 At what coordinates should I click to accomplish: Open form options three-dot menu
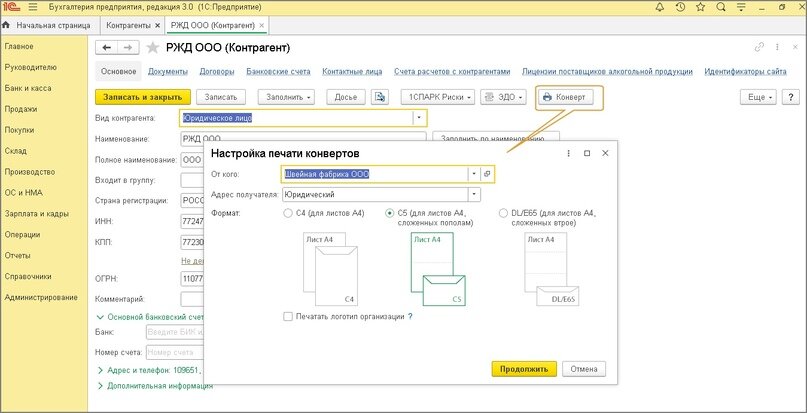coord(777,47)
